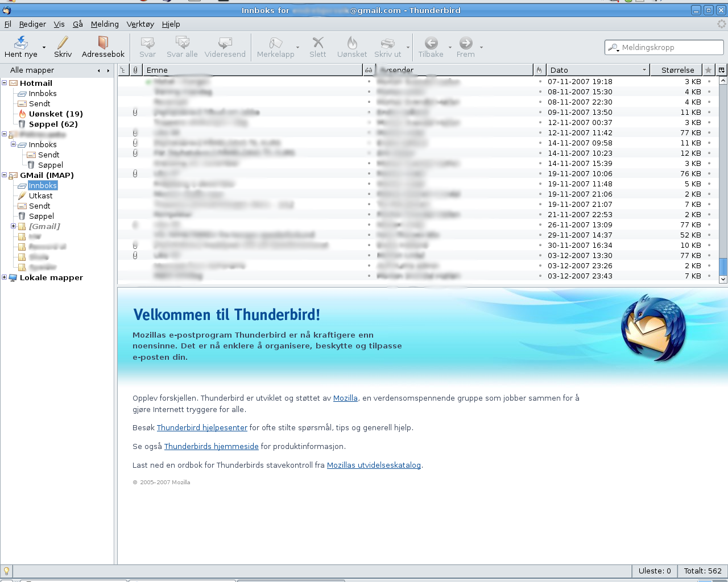Switch to next folder view arrow
Image resolution: width=728 pixels, height=582 pixels.
pyautogui.click(x=108, y=70)
